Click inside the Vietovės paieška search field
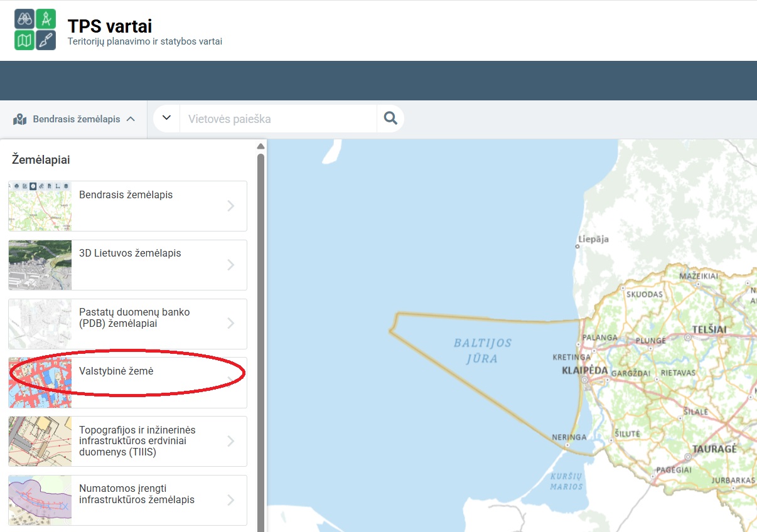The image size is (757, 532). point(278,119)
